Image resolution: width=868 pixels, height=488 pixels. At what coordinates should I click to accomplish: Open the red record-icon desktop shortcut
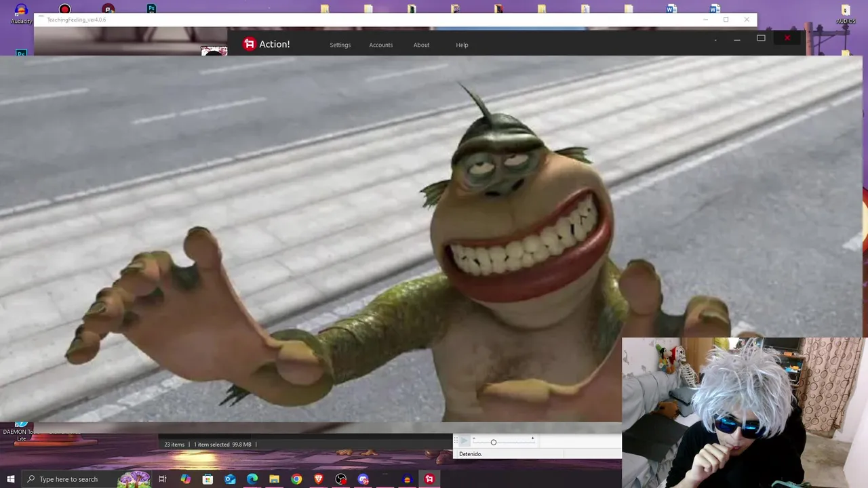(x=64, y=9)
